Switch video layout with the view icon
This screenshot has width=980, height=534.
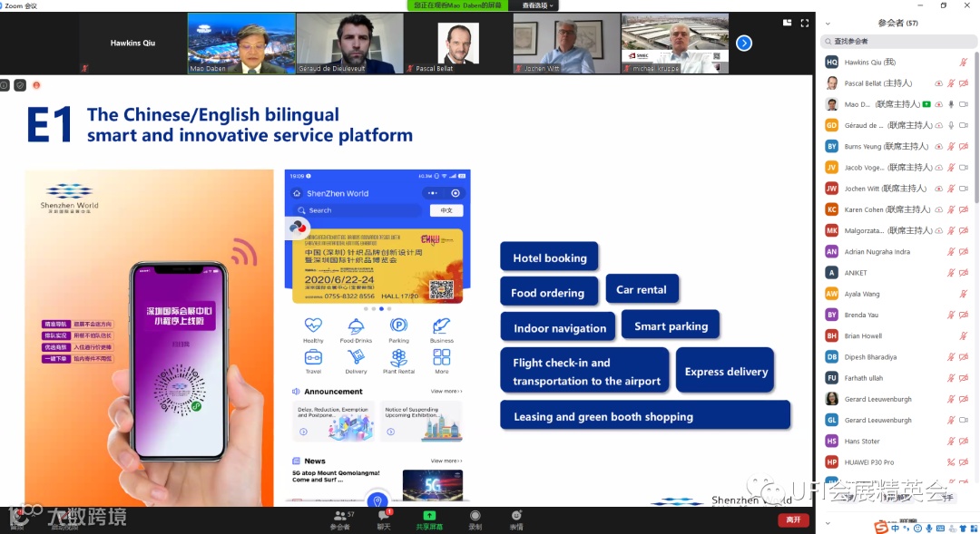tap(787, 23)
